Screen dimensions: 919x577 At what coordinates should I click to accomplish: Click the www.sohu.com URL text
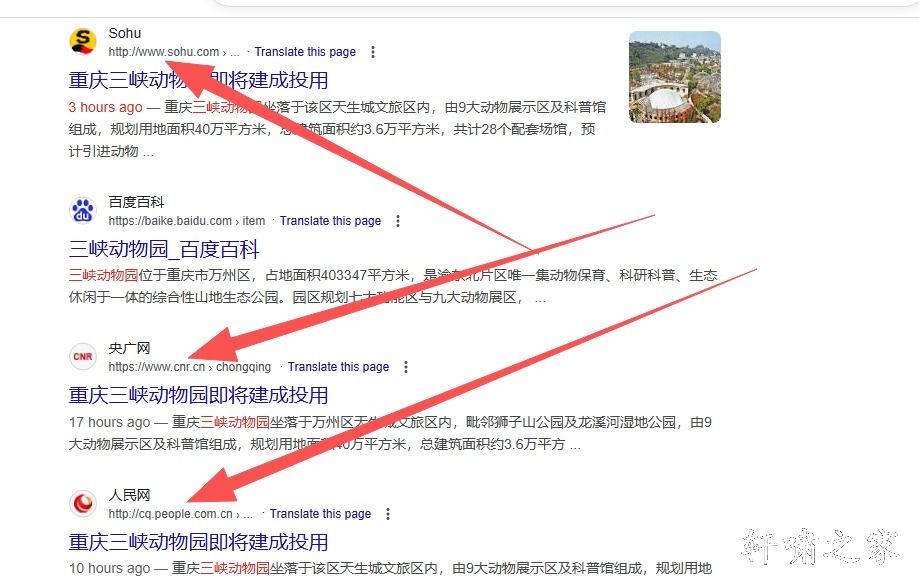[163, 52]
